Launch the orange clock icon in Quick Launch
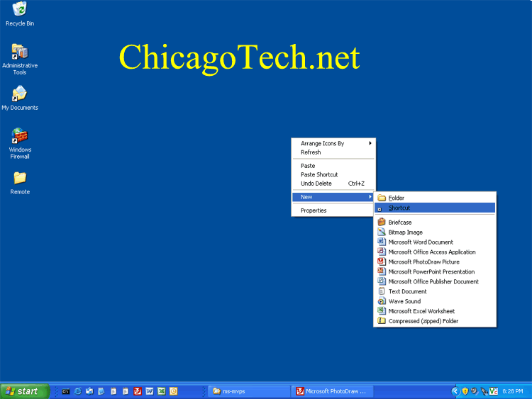Screen dimensions: 532x399 [173, 391]
